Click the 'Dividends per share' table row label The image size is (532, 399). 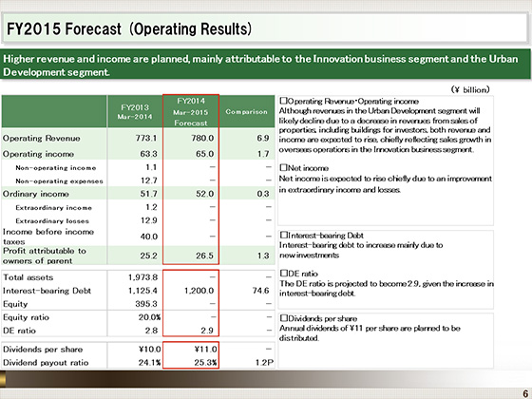point(43,350)
